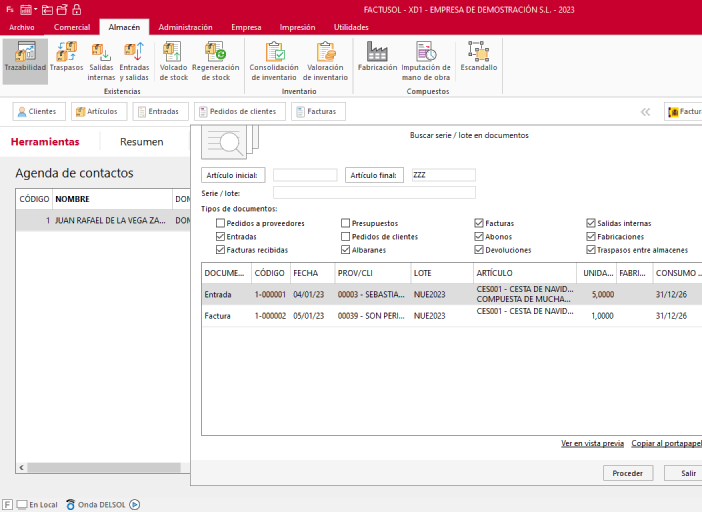The image size is (702, 512).
Task: Select the Entrada 1-000001 result row
Action: click(x=452, y=294)
